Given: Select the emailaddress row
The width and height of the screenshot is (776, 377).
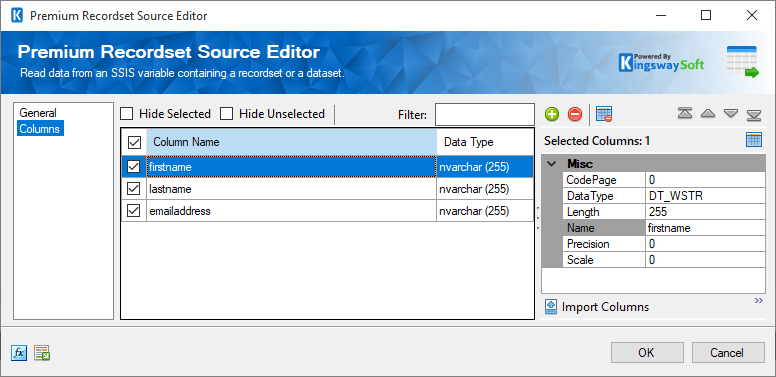Looking at the screenshot, I should point(327,211).
